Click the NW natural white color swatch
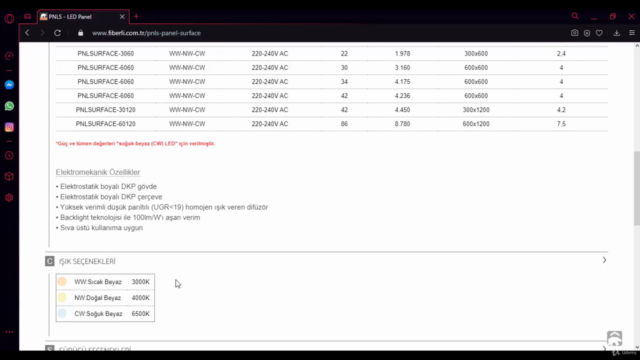Screen dimensions: 640x360 coord(62,297)
